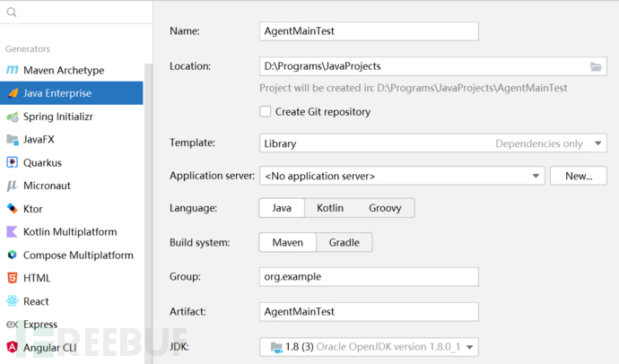Switch language to Kotlin
This screenshot has height=364, width=619.
(330, 208)
